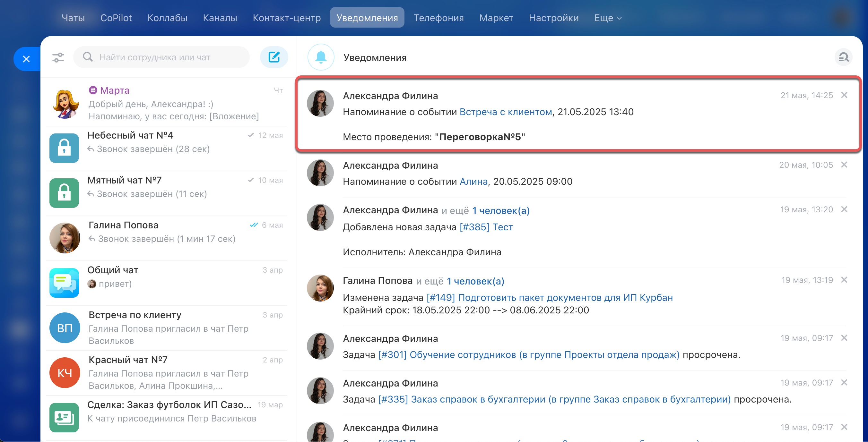Screen dimensions: 868x442
Task: Dismiss the 19 мая, 13:19 notification
Action: tap(844, 280)
